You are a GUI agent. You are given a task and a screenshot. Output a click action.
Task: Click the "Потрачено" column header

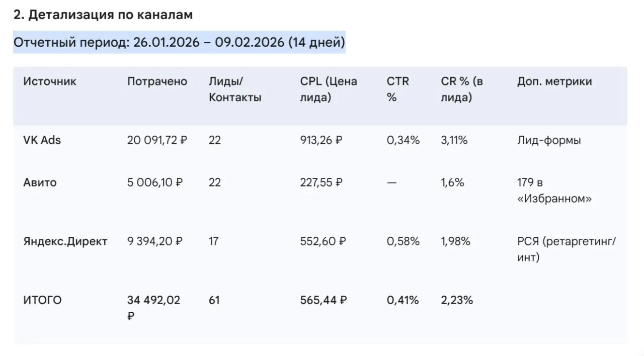[157, 81]
